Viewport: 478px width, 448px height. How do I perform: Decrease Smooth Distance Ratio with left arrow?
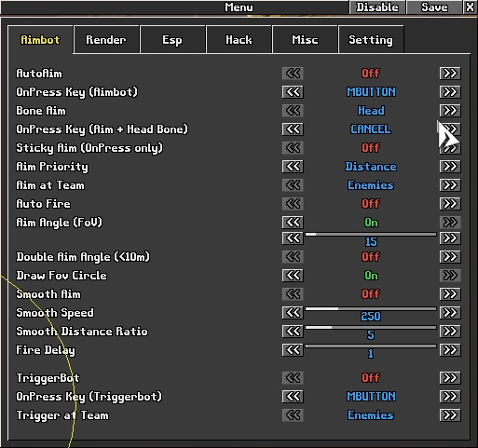pos(293,332)
